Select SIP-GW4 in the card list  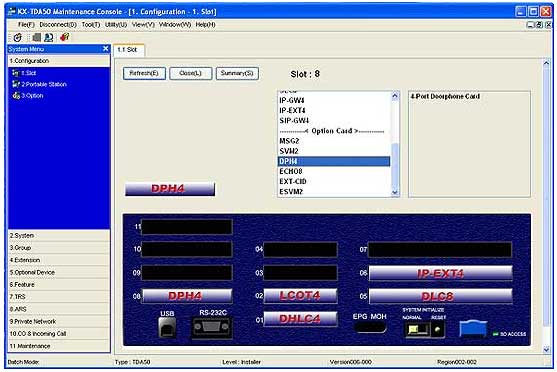(334, 121)
